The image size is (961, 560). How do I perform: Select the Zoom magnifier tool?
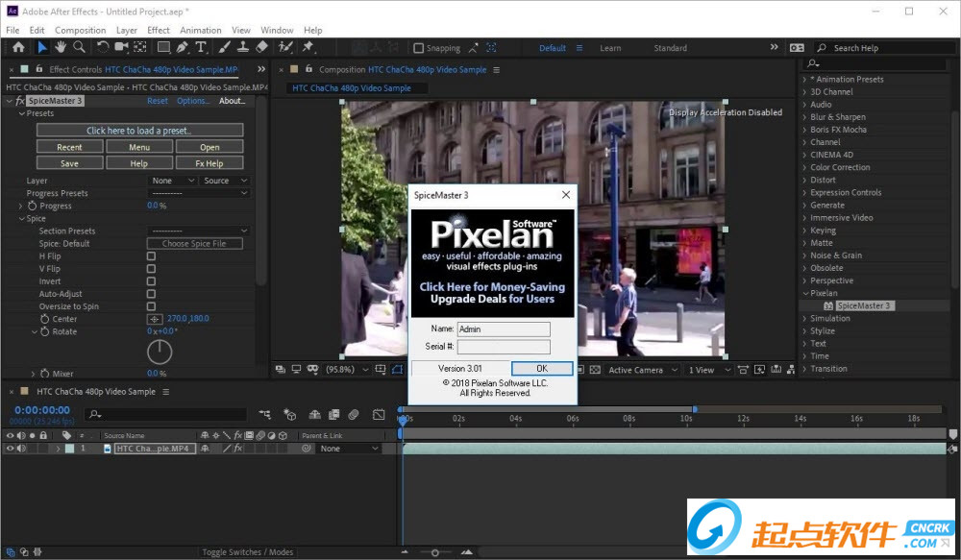[x=79, y=47]
